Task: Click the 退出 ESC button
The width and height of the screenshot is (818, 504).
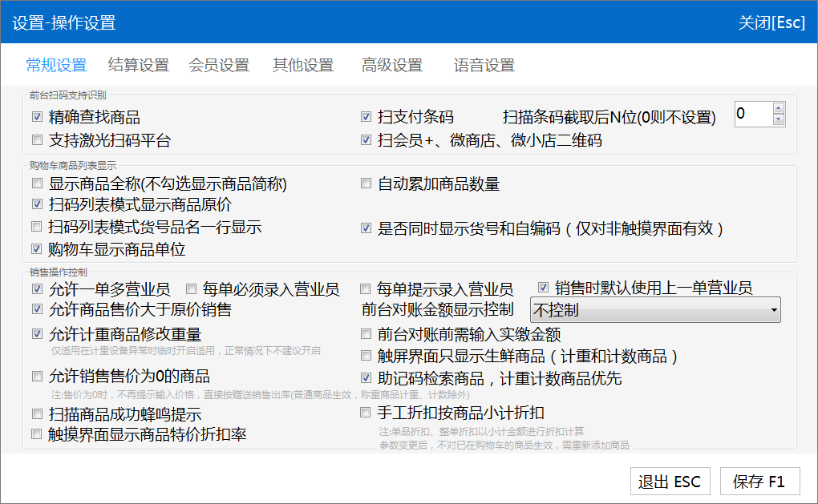Action: 669,482
